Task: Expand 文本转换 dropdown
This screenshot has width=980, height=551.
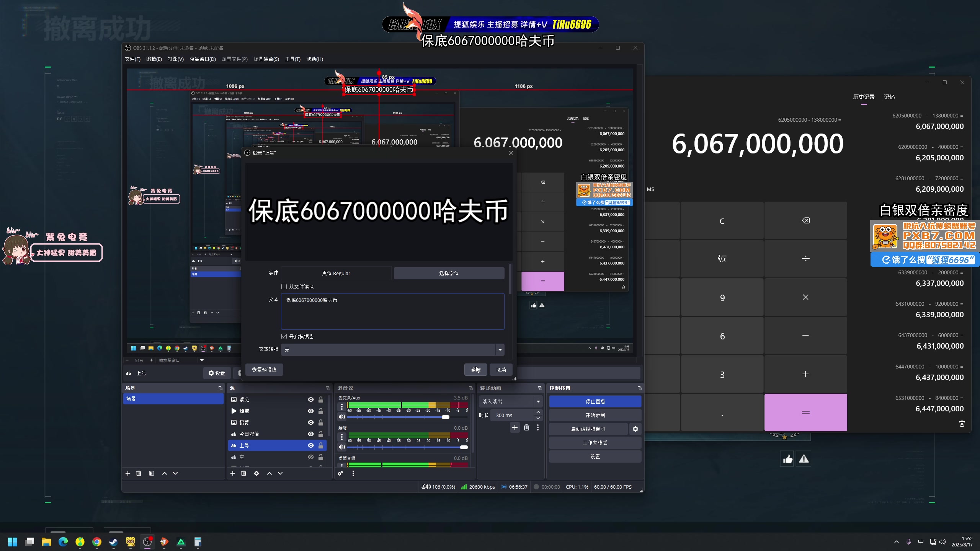Action: click(x=500, y=350)
